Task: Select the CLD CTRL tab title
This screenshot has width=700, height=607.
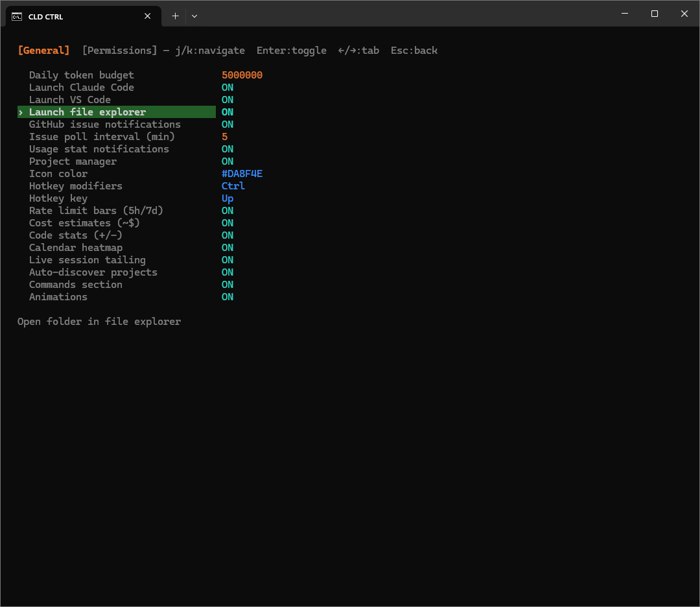Action: tap(45, 16)
